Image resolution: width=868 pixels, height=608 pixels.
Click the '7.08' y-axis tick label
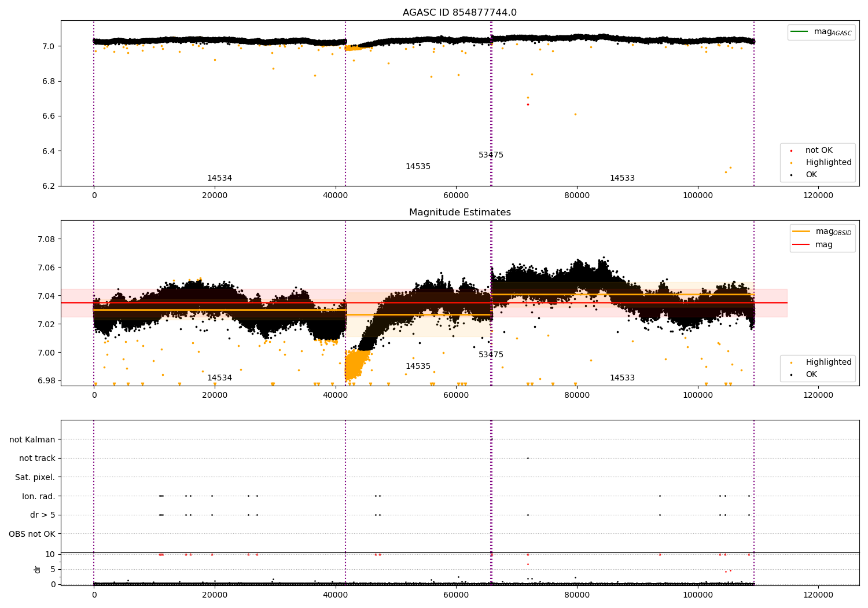[46, 240]
